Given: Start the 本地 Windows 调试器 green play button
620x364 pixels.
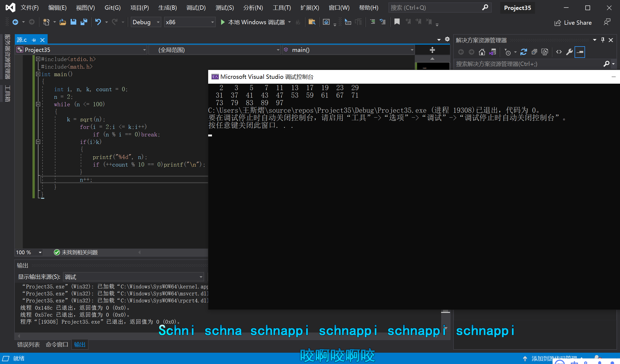Looking at the screenshot, I should point(222,22).
